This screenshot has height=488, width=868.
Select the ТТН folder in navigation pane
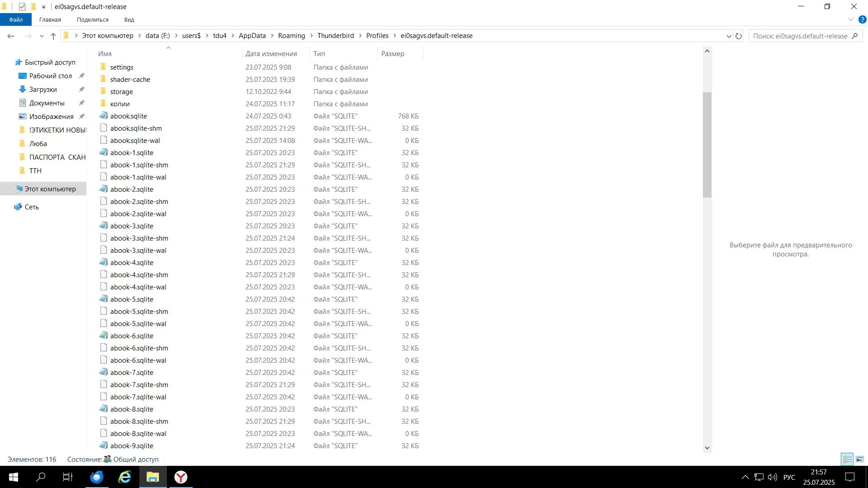[x=35, y=171]
